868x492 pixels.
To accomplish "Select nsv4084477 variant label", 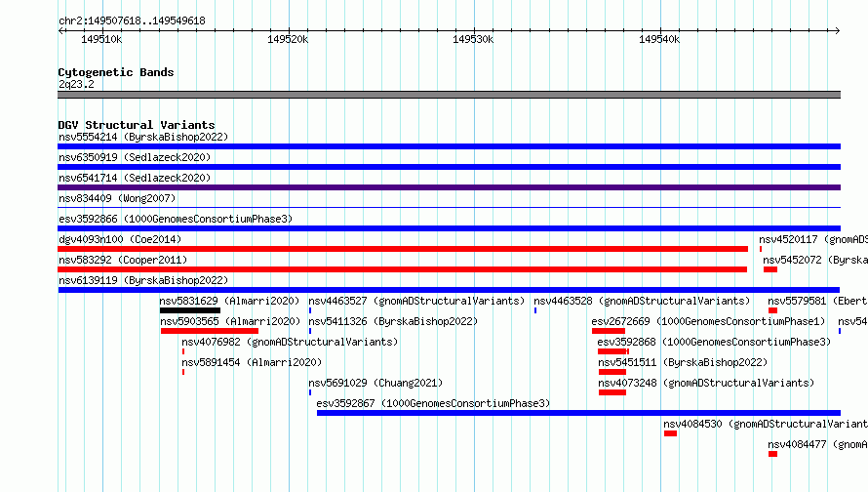I will click(x=817, y=444).
